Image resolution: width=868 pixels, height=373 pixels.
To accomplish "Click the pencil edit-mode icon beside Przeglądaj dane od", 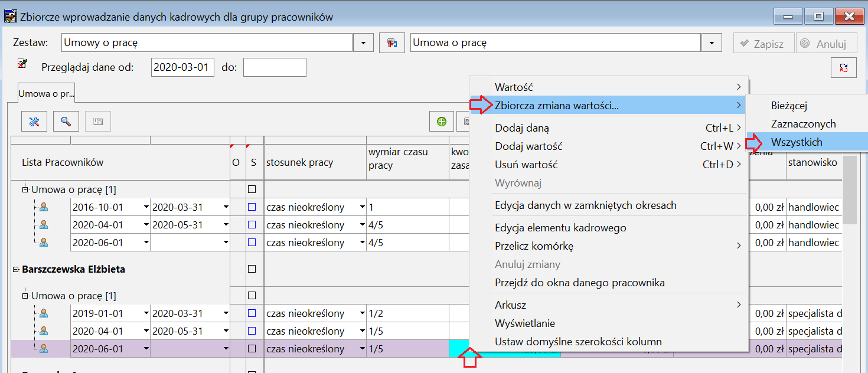I will 22,63.
